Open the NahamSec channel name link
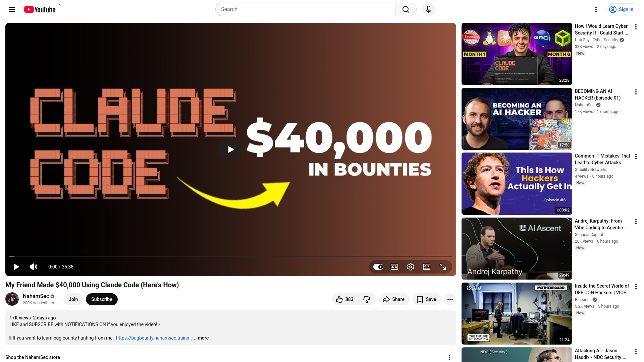Image resolution: width=644 pixels, height=362 pixels. tap(36, 296)
